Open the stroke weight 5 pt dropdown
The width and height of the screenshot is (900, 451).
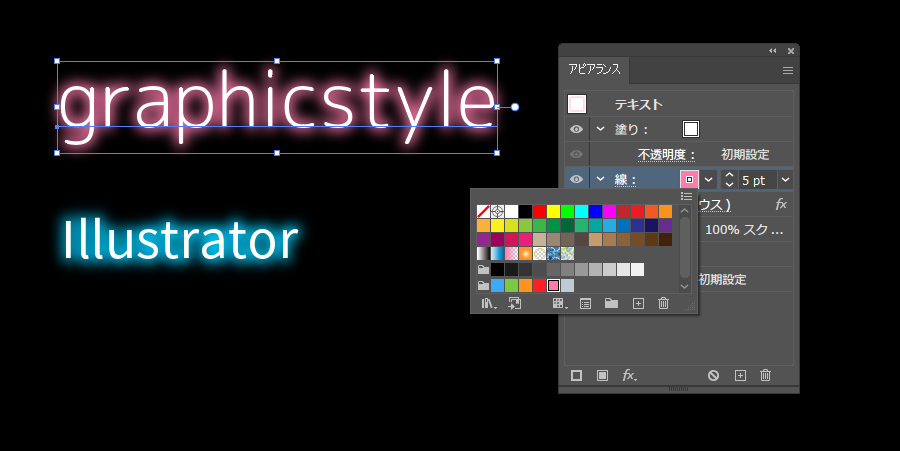(785, 180)
